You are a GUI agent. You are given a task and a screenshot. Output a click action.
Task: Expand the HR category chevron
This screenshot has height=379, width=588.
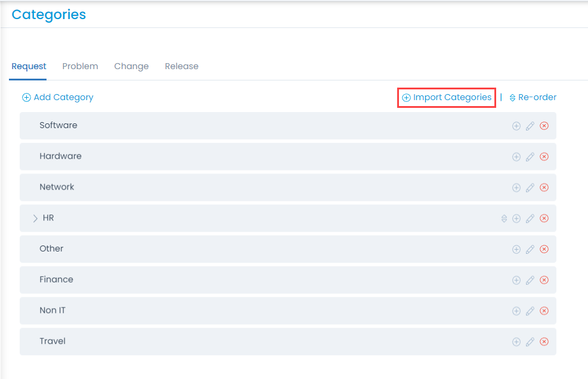pos(35,218)
